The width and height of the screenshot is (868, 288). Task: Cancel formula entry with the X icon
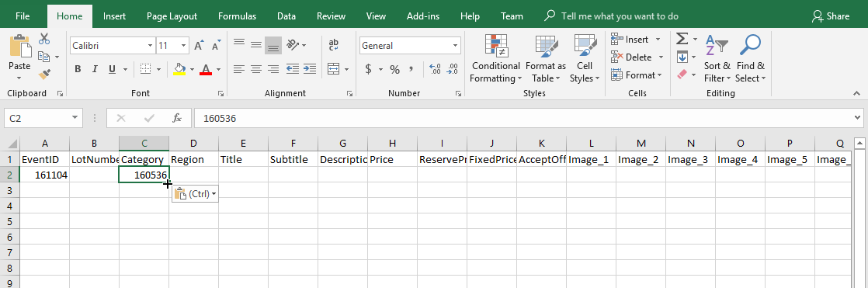(x=121, y=118)
